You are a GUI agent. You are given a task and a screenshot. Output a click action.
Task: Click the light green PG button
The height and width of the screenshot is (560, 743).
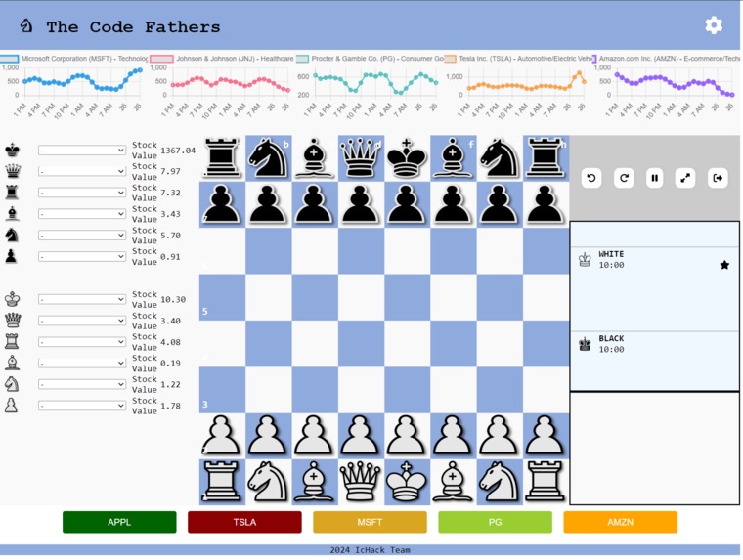496,522
